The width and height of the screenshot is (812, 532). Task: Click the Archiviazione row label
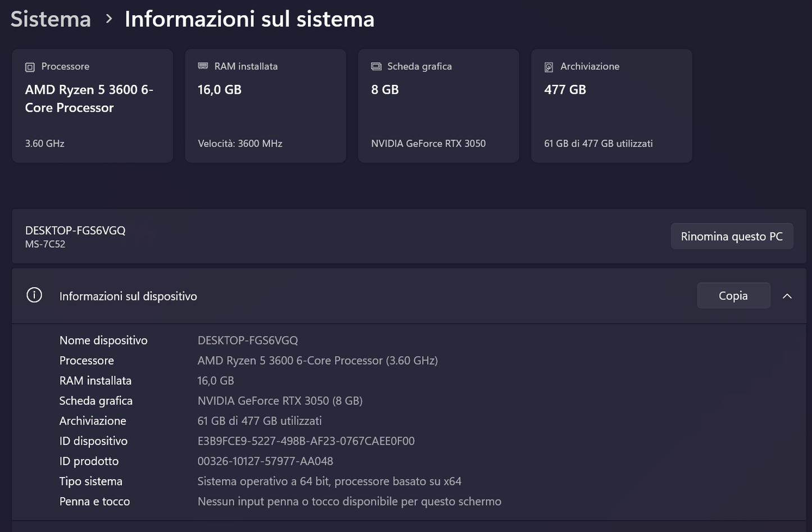click(93, 421)
